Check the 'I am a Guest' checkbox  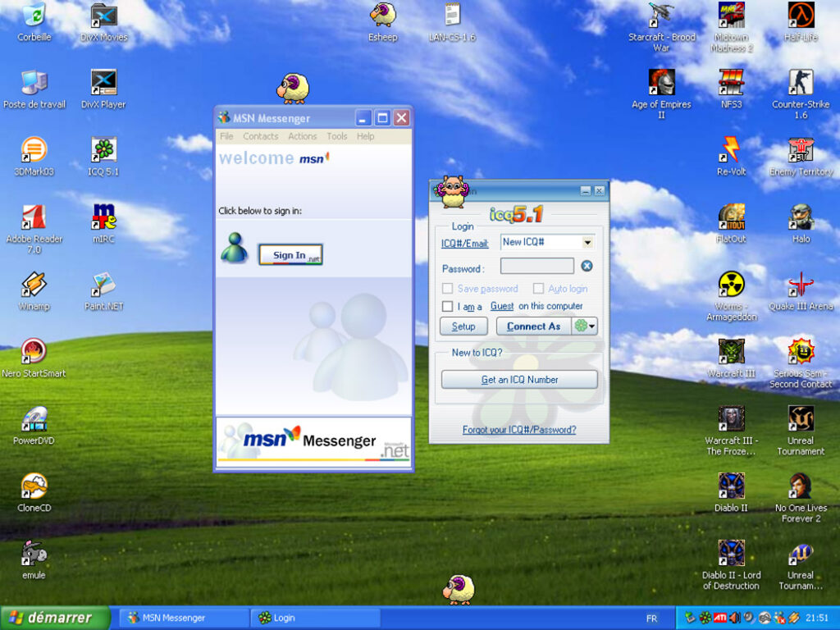point(447,306)
